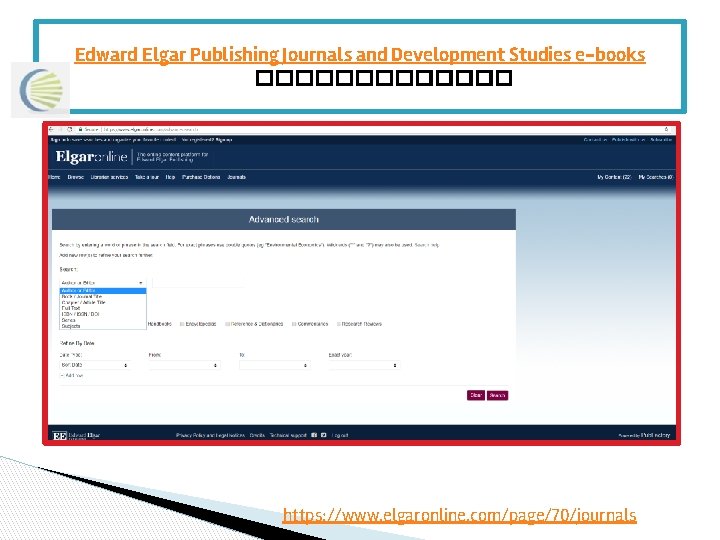
Task: Open the Take a tour menu item
Action: [147, 177]
